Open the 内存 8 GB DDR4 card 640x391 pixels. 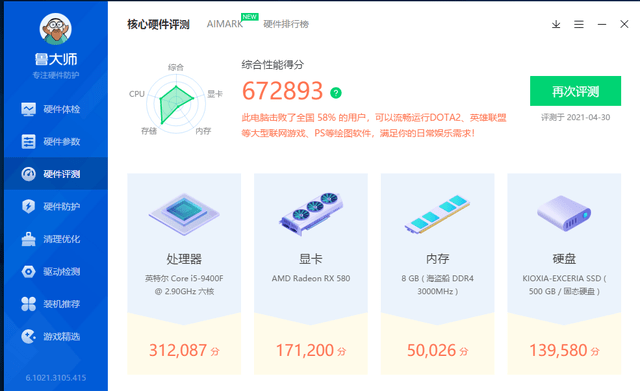tap(438, 274)
